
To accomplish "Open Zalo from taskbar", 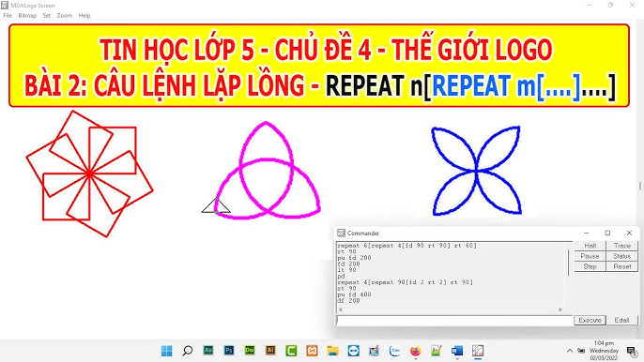I will click(394, 351).
